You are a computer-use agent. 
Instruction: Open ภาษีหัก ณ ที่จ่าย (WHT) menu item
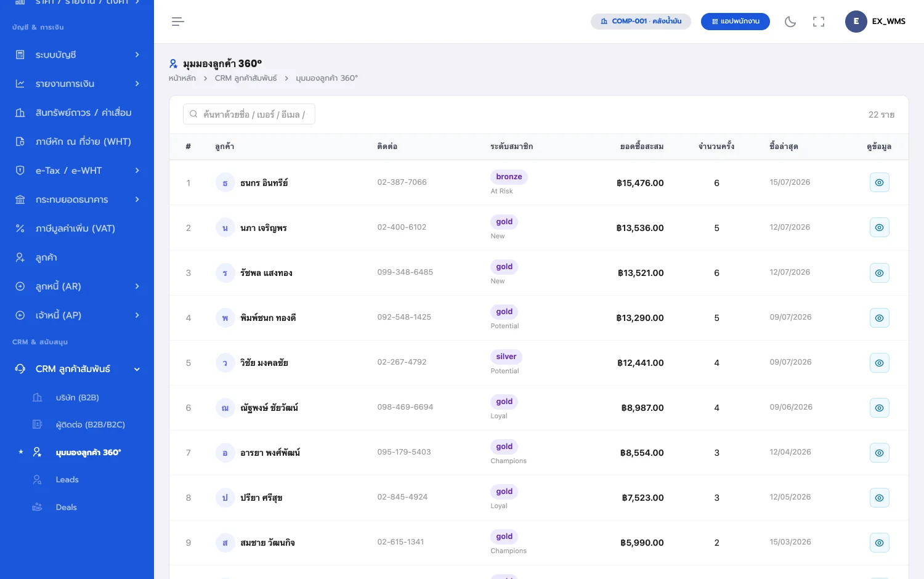pos(77,142)
